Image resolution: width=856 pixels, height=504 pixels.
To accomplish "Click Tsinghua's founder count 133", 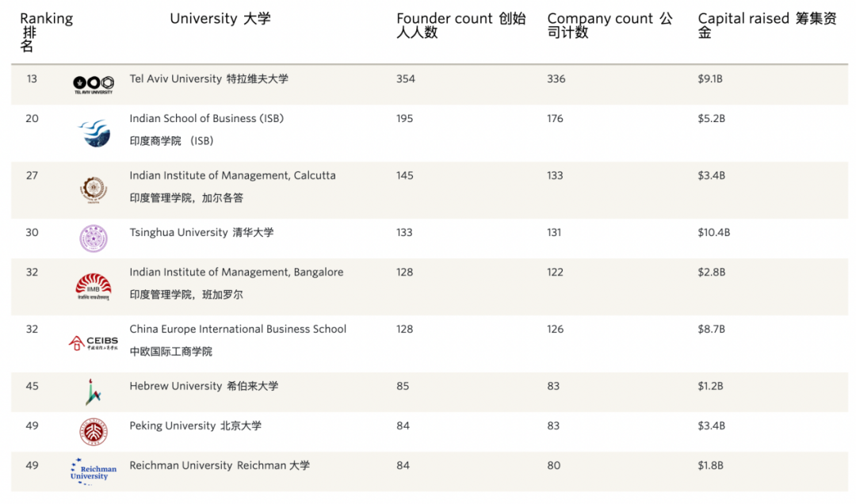I will (404, 232).
